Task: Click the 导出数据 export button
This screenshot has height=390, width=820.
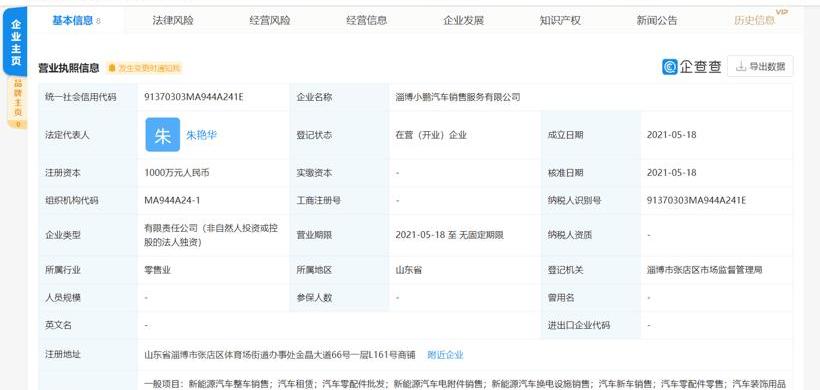Action: pos(760,66)
